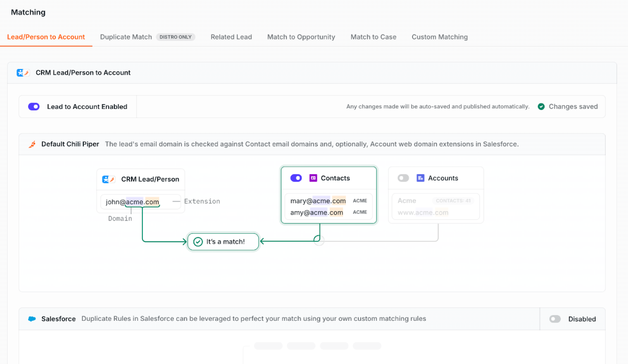This screenshot has height=364, width=628.
Task: Click the CONTACTS: 41 badge
Action: coord(453,200)
